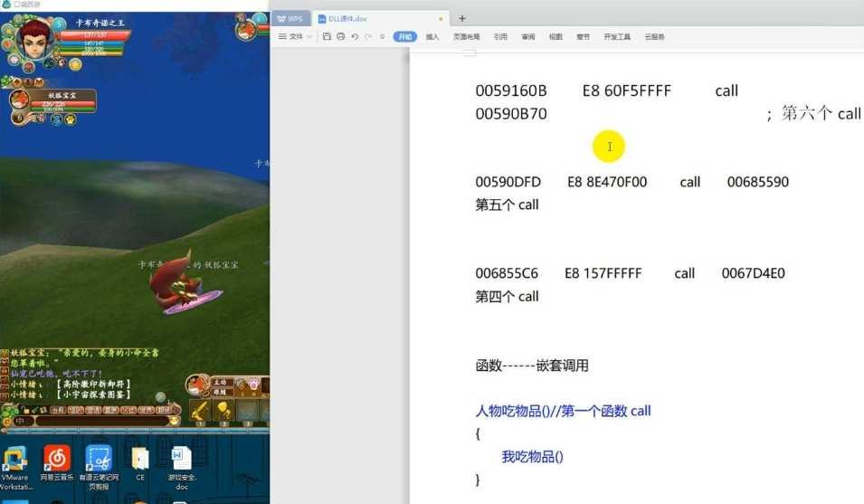
Task: Click the send icon right of chat input
Action: click(174, 421)
